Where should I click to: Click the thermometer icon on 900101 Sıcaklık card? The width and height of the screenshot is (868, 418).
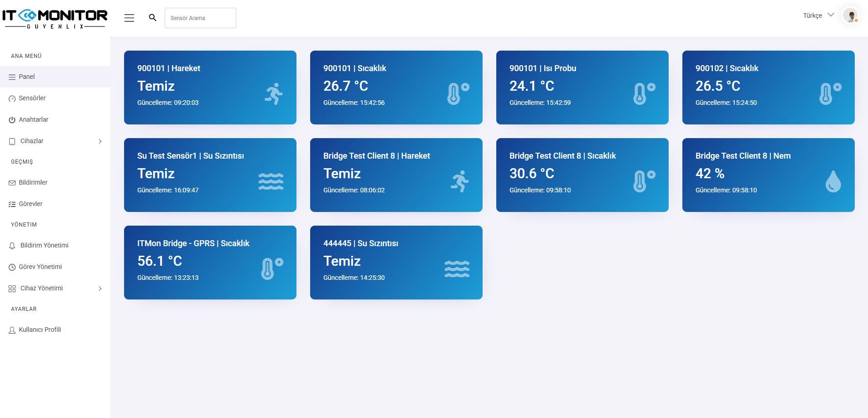click(x=458, y=94)
